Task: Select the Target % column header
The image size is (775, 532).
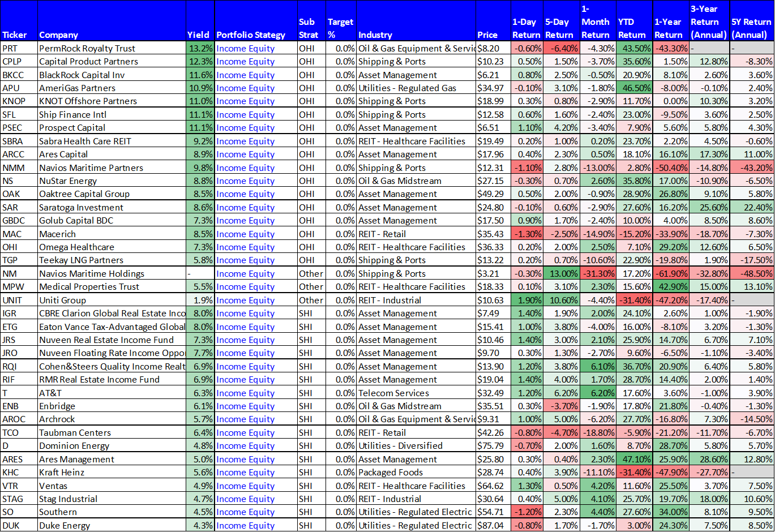Action: [x=341, y=22]
